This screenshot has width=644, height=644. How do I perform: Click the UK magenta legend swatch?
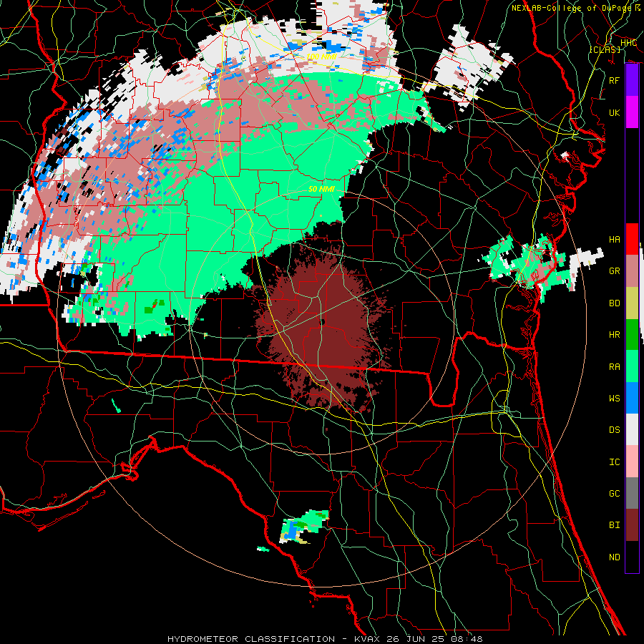(632, 112)
